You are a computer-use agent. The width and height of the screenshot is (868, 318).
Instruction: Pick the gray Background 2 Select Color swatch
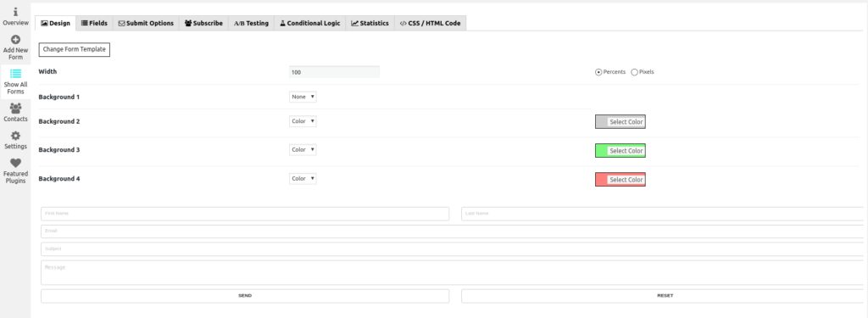pos(620,122)
